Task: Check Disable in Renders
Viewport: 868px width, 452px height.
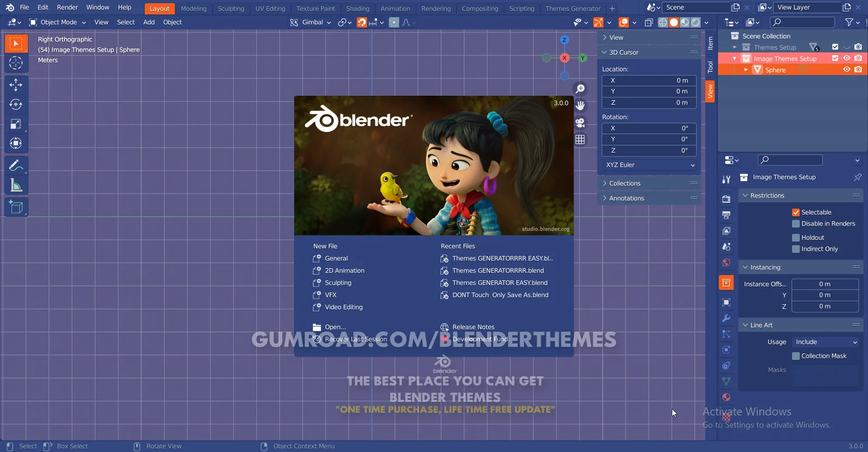Action: coord(796,224)
